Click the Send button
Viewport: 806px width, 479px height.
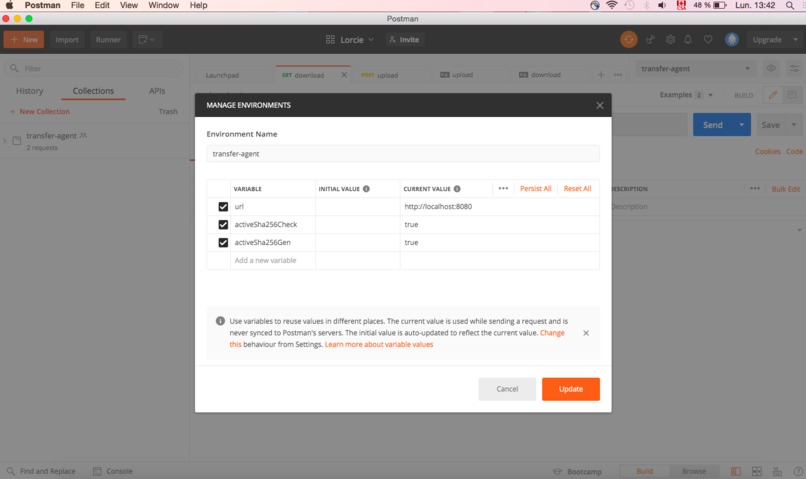coord(712,125)
